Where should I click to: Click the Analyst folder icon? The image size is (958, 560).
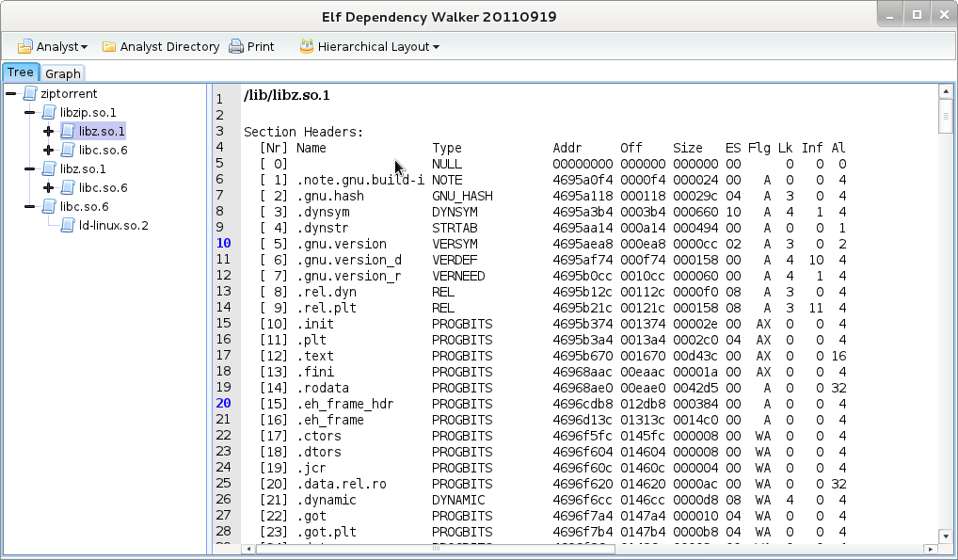(25, 46)
